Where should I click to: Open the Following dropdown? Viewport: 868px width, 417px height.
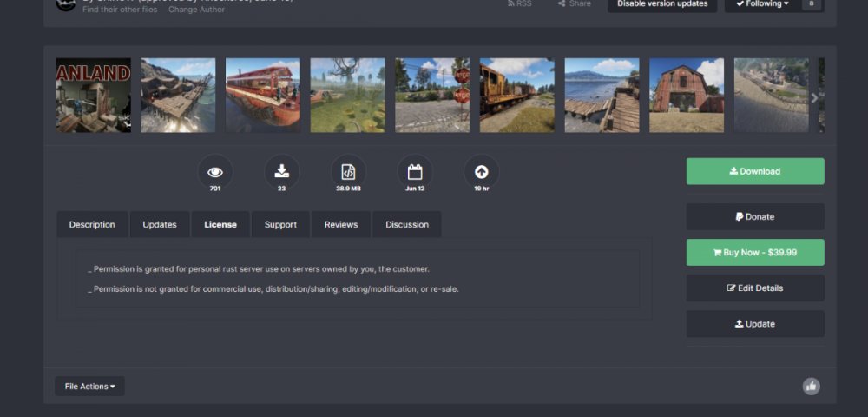pyautogui.click(x=763, y=4)
